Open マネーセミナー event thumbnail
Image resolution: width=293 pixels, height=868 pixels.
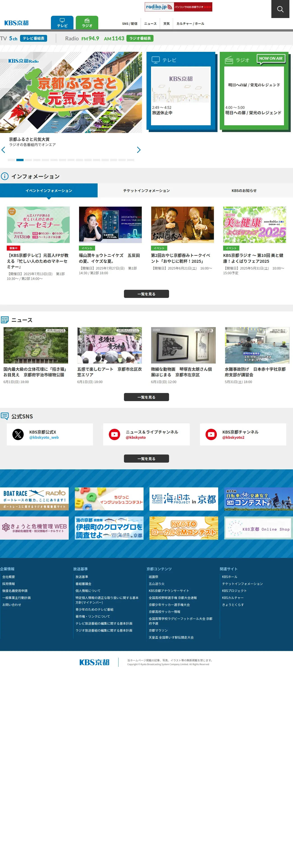[39, 225]
